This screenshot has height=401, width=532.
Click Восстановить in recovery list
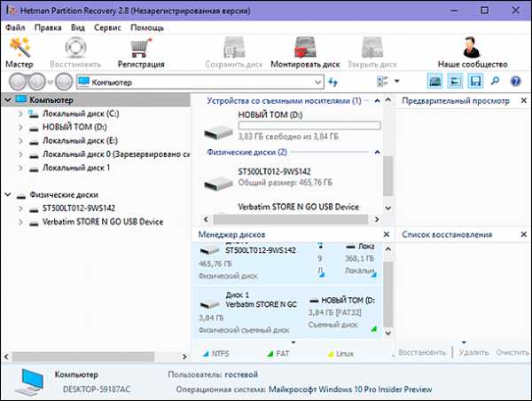tap(422, 352)
